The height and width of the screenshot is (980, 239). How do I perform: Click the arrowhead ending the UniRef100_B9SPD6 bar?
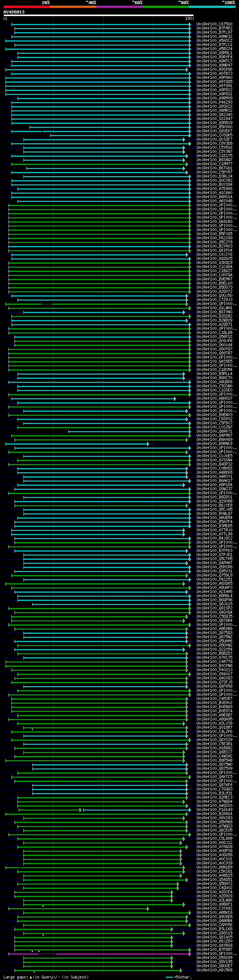click(x=187, y=70)
